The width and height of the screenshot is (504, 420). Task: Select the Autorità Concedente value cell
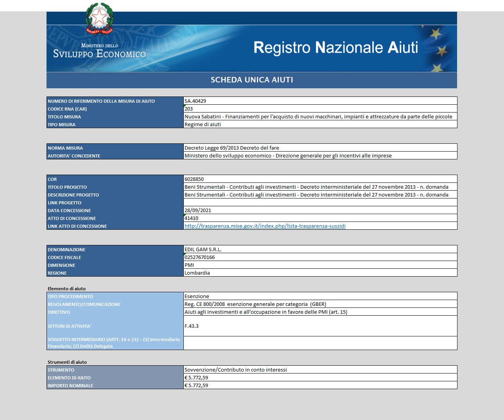[x=320, y=155]
